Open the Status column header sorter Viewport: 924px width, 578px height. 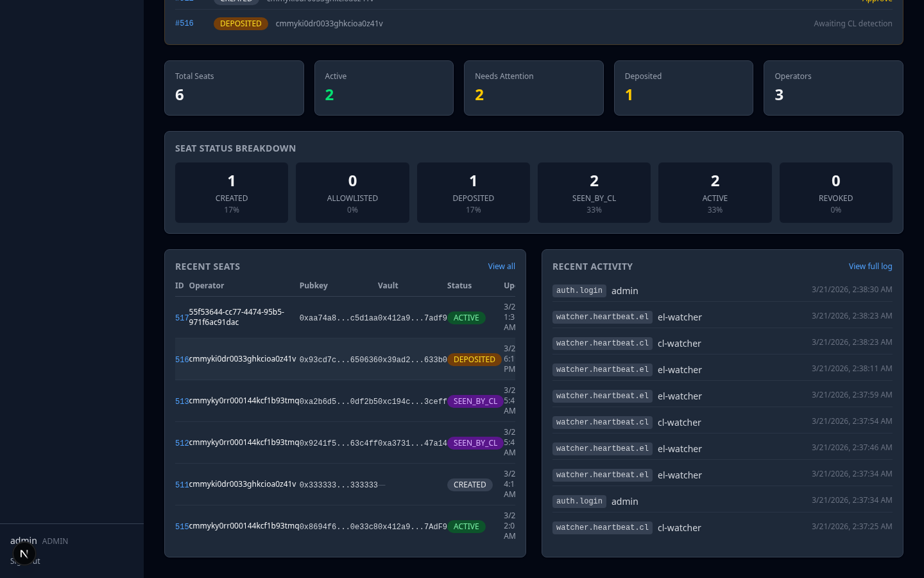point(459,285)
